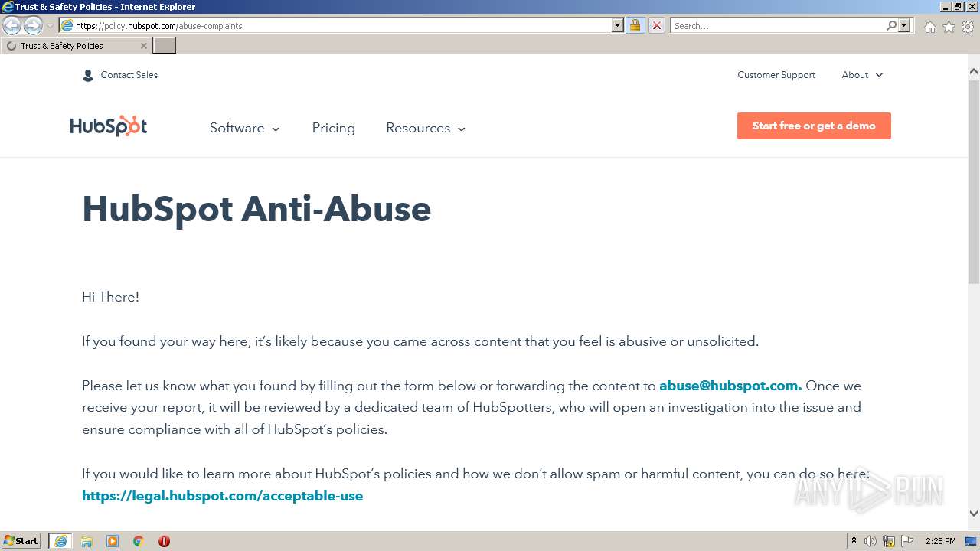Select the Trust & Safety Policies tab

(x=76, y=46)
